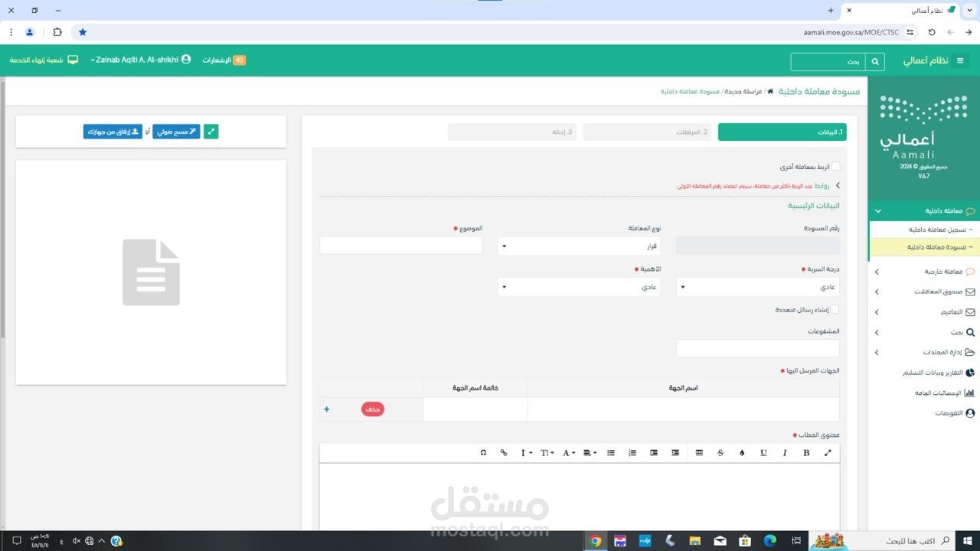
Task: Expand the 'معاملة خارجية' sidebar menu
Action: (x=924, y=272)
